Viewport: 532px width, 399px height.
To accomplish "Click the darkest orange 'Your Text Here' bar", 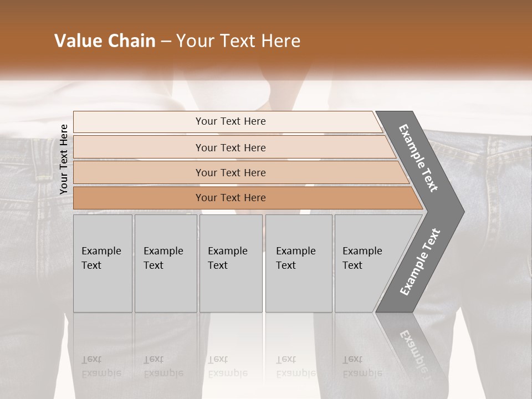I will click(248, 198).
